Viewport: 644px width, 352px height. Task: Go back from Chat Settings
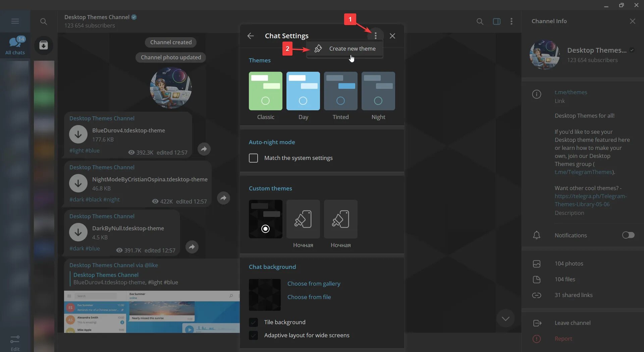pyautogui.click(x=251, y=36)
